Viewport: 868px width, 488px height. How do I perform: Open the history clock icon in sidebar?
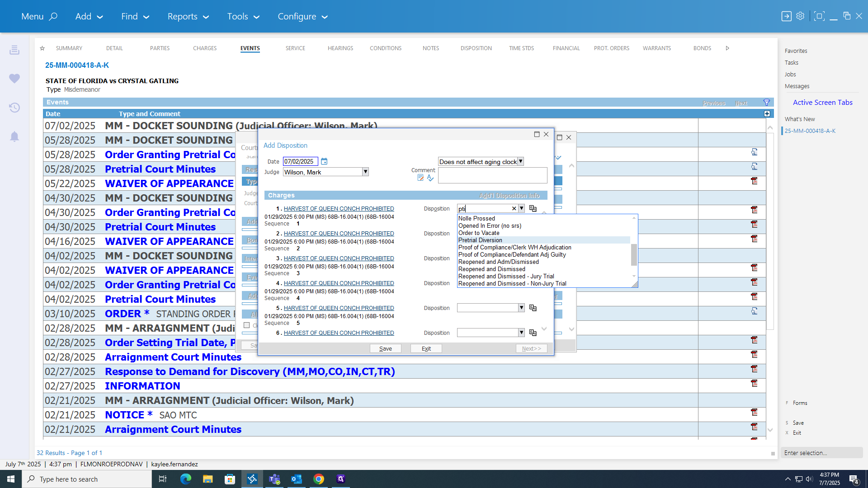(14, 108)
